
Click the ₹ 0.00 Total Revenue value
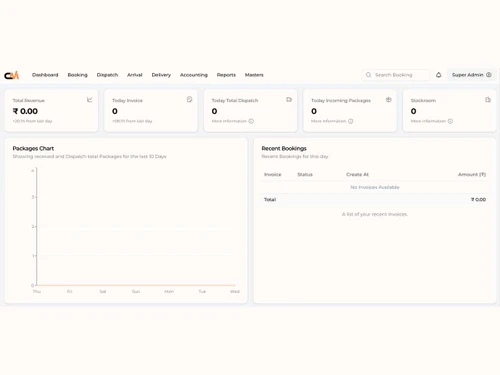point(25,111)
